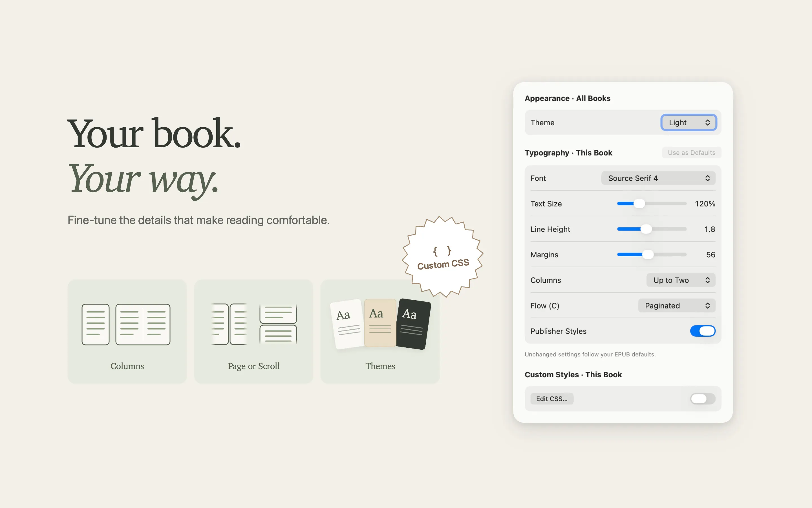The height and width of the screenshot is (508, 812).
Task: Click the Columns card label
Action: tap(127, 366)
